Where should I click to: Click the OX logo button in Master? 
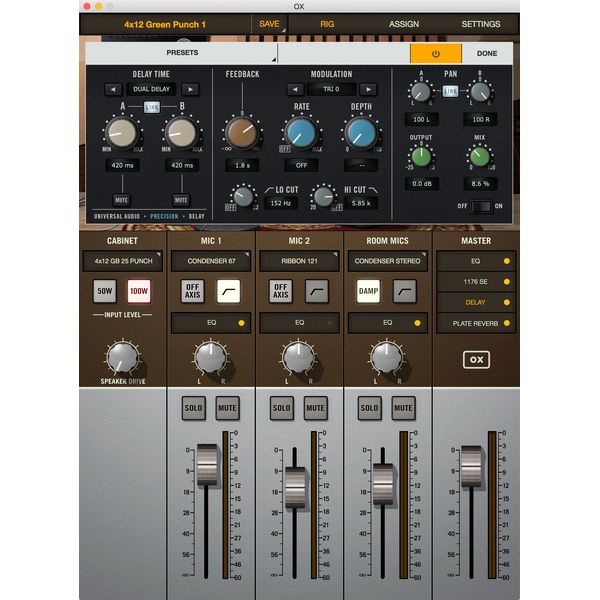(x=476, y=360)
